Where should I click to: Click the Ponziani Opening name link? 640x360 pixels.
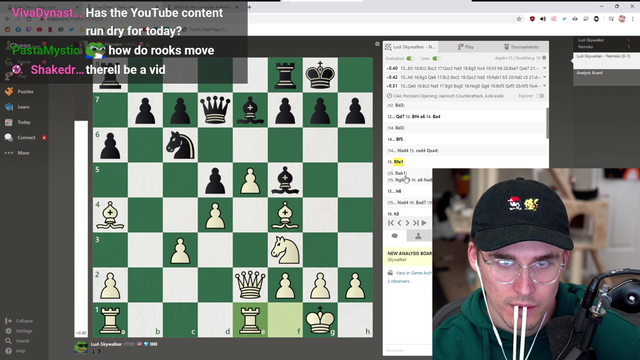[448, 96]
